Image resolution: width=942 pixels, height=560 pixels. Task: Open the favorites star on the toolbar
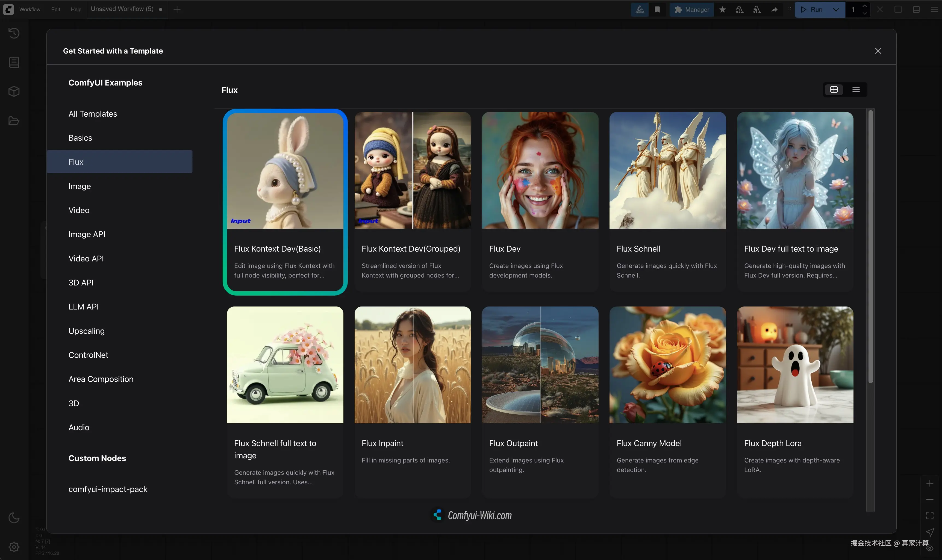722,10
